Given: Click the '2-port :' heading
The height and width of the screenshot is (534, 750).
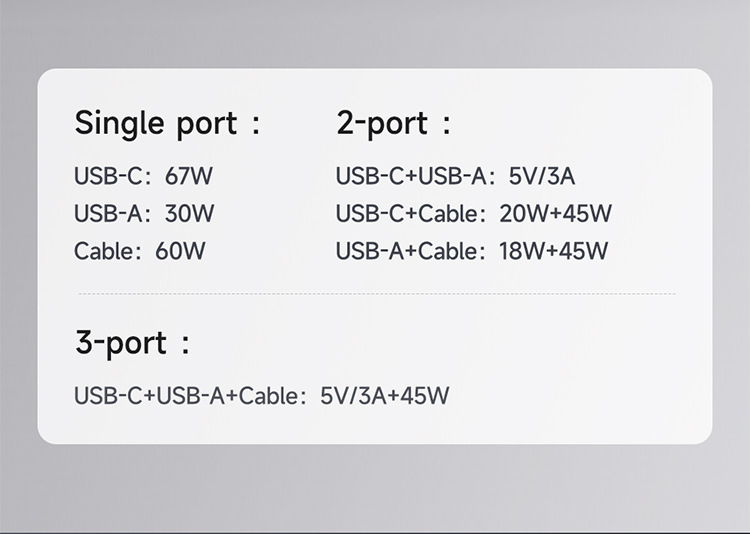Looking at the screenshot, I should 394,124.
